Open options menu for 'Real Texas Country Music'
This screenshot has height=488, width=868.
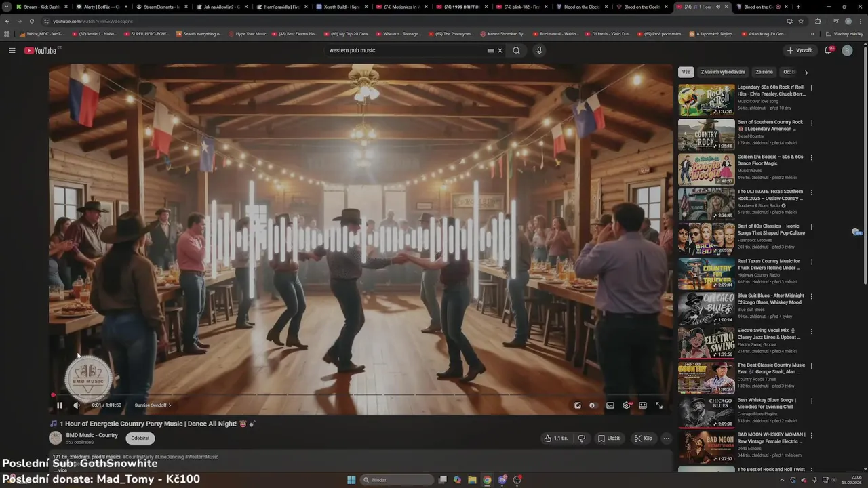point(811,262)
